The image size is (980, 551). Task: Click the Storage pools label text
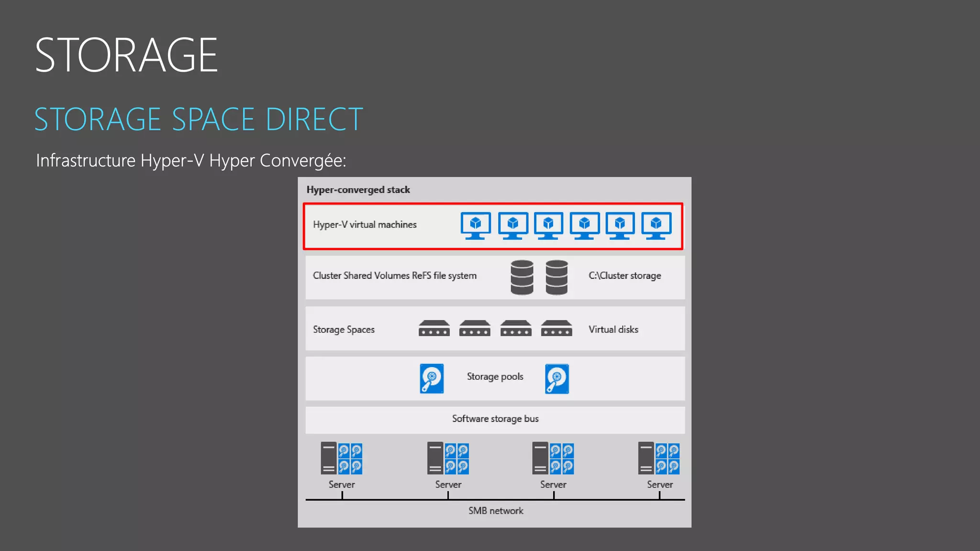click(x=495, y=377)
